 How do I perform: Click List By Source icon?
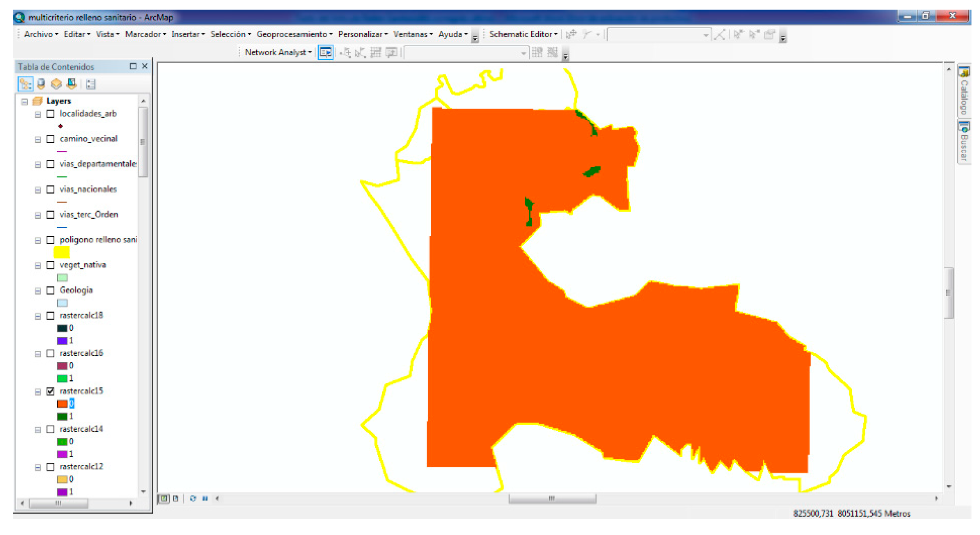tap(41, 84)
